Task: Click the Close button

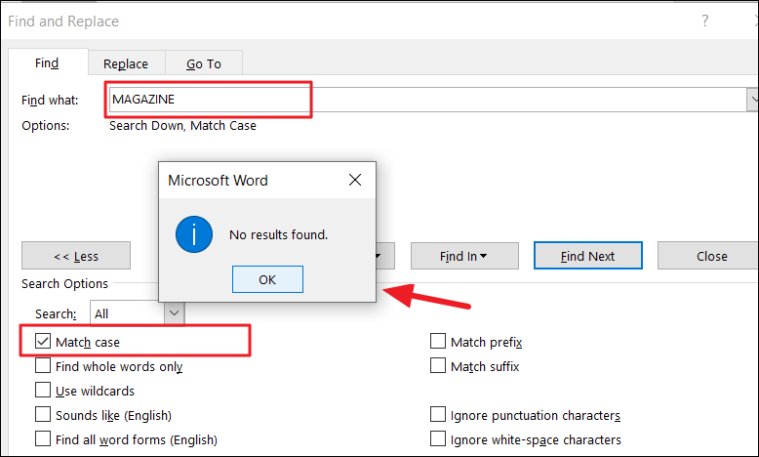Action: point(709,256)
